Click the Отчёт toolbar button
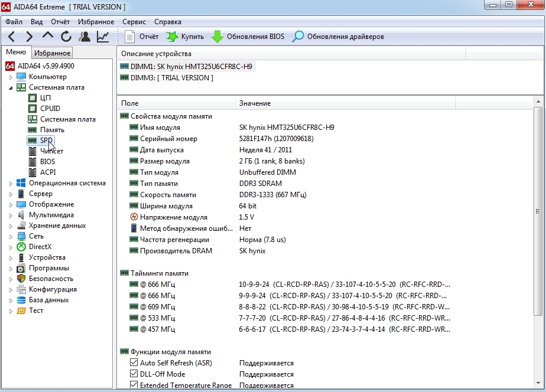Image resolution: width=546 pixels, height=392 pixels. [x=142, y=37]
